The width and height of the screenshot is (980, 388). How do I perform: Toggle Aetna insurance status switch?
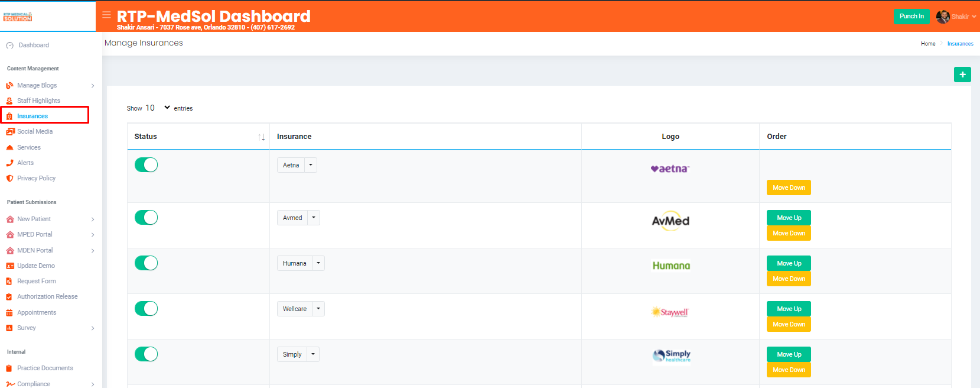coord(146,165)
